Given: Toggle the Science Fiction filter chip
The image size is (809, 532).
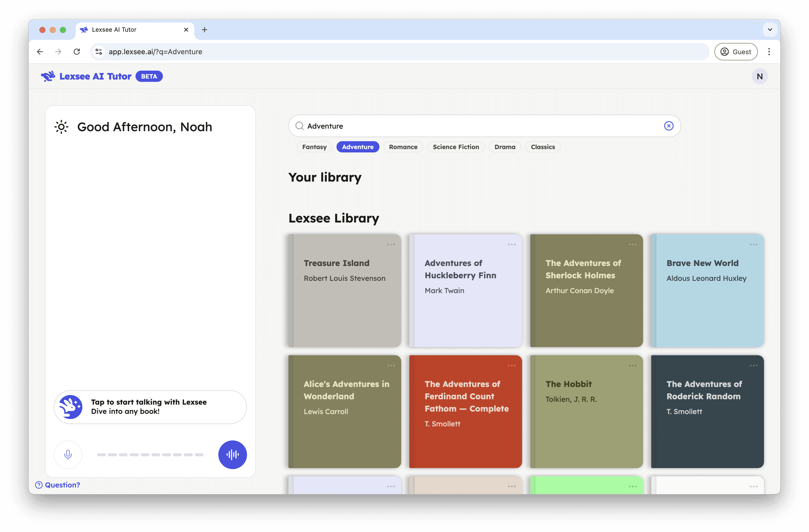Looking at the screenshot, I should (455, 147).
